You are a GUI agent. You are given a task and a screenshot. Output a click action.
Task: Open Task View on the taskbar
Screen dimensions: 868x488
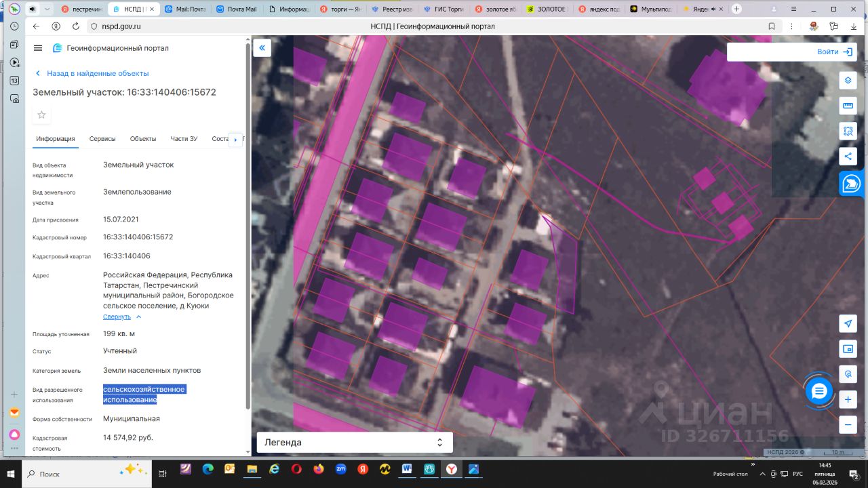(163, 473)
